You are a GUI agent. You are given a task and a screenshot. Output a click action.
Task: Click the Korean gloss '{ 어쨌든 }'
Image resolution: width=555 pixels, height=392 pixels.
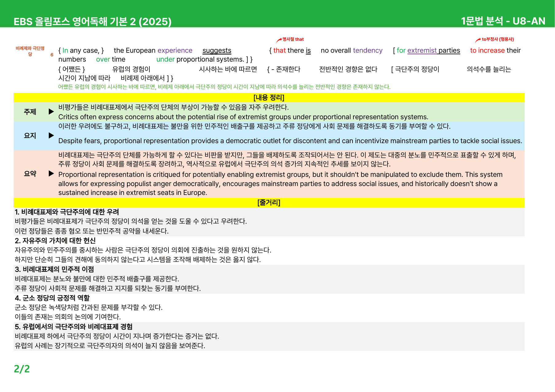[x=72, y=69]
